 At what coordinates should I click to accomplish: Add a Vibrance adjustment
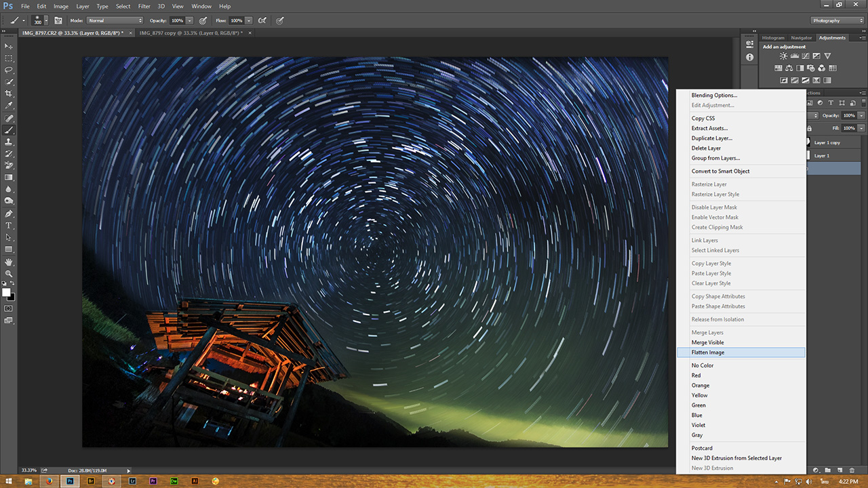coord(827,56)
